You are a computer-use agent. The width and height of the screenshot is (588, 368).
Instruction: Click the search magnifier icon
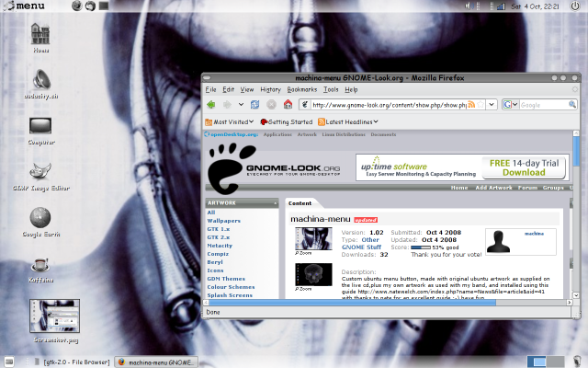[572, 104]
